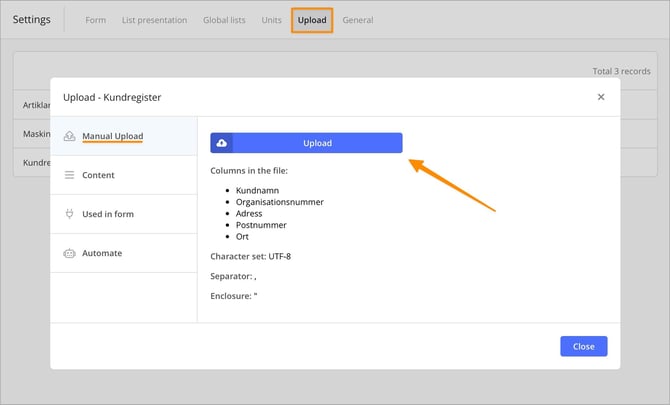The height and width of the screenshot is (405, 670).
Task: Open the Content section
Action: click(124, 175)
